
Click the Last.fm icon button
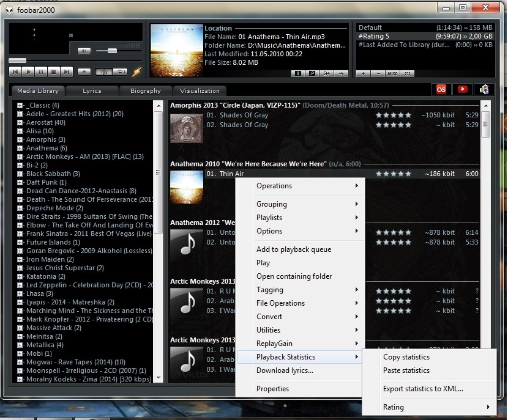(x=441, y=89)
